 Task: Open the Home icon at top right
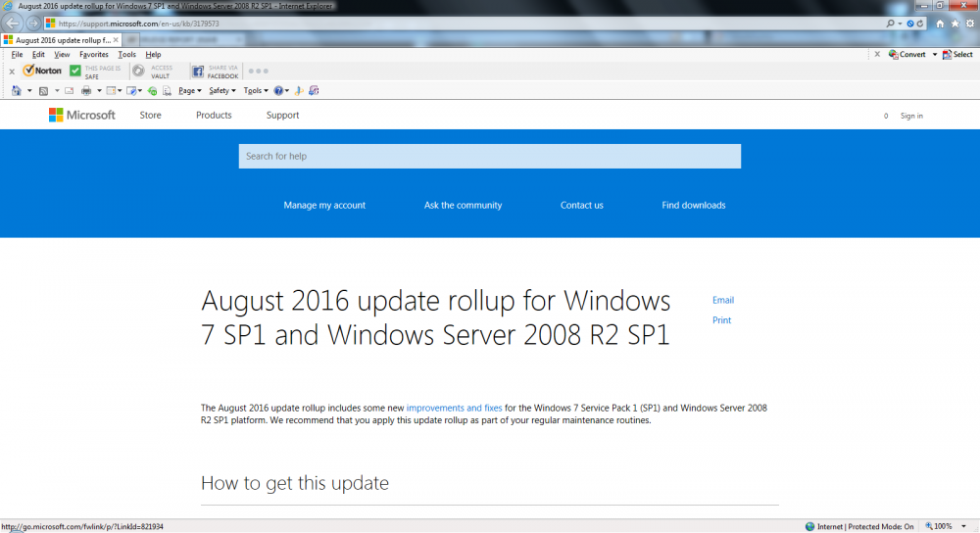[940, 24]
